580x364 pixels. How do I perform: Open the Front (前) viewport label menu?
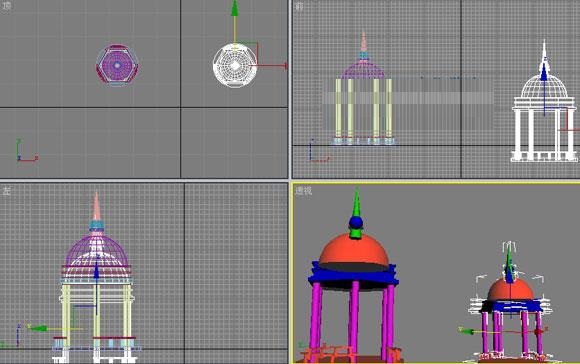click(x=299, y=6)
